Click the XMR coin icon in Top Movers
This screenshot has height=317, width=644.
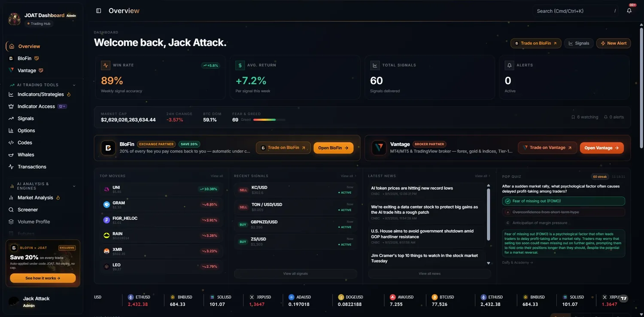(106, 251)
